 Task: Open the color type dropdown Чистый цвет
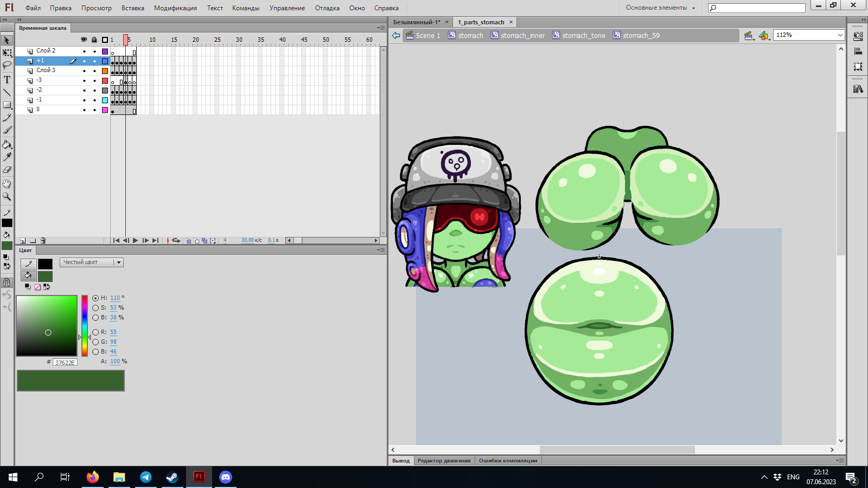coord(92,262)
